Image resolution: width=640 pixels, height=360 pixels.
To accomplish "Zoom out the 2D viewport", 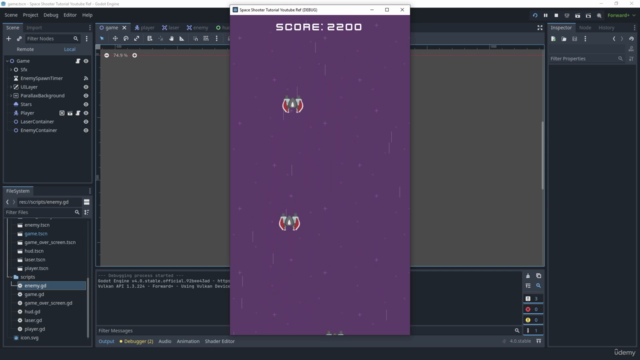I will 107,55.
